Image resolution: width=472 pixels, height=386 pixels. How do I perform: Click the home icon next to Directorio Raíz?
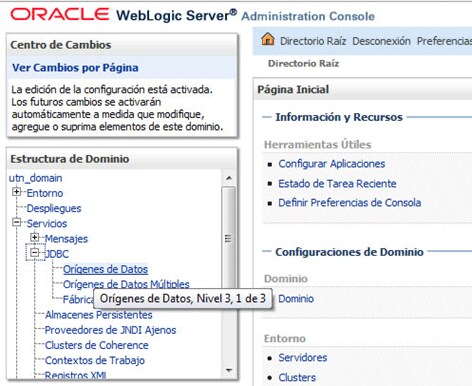coord(268,39)
